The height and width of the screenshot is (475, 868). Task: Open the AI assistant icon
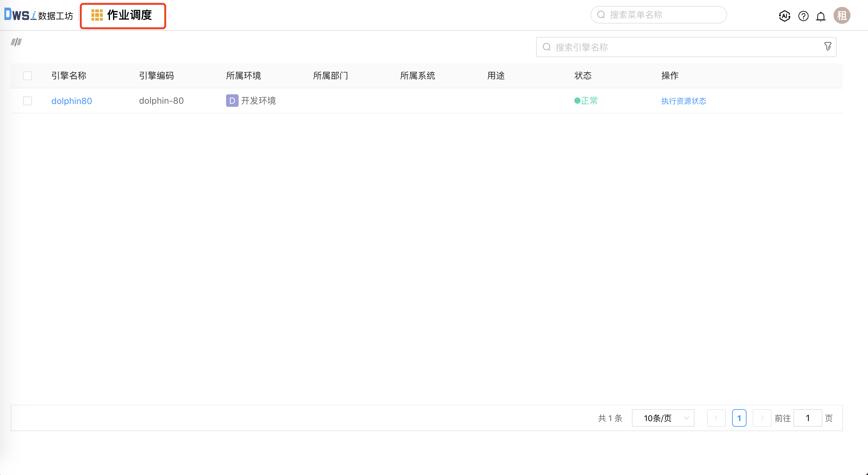784,16
